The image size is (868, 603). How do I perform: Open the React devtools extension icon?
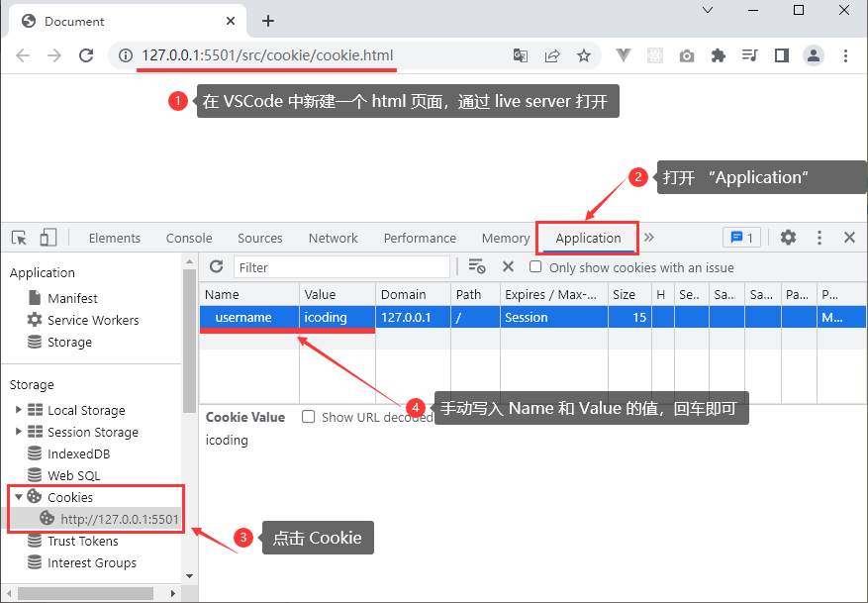pos(655,55)
